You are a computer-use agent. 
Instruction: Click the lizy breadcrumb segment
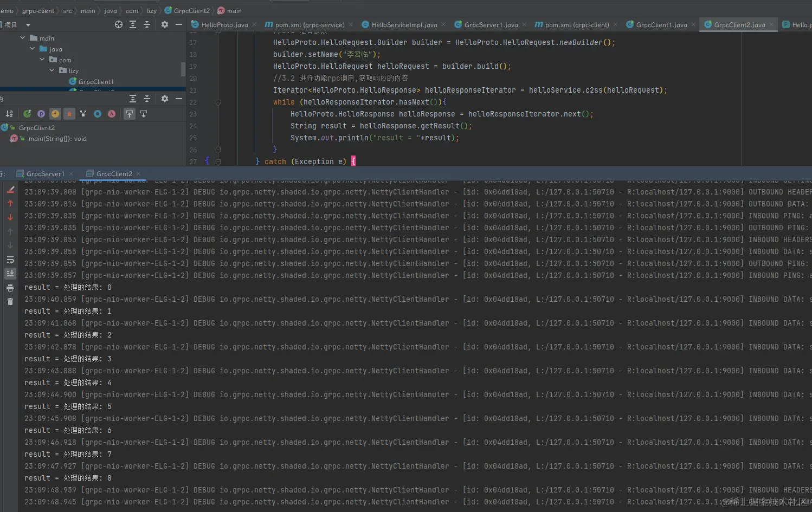(x=152, y=11)
